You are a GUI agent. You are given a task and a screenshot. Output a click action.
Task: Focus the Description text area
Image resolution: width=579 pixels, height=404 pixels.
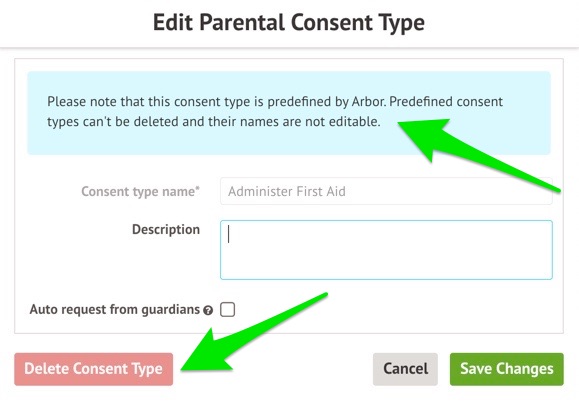386,250
